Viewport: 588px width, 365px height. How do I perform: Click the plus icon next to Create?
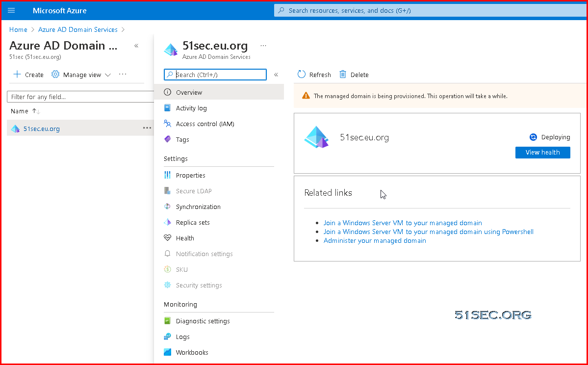pos(17,74)
